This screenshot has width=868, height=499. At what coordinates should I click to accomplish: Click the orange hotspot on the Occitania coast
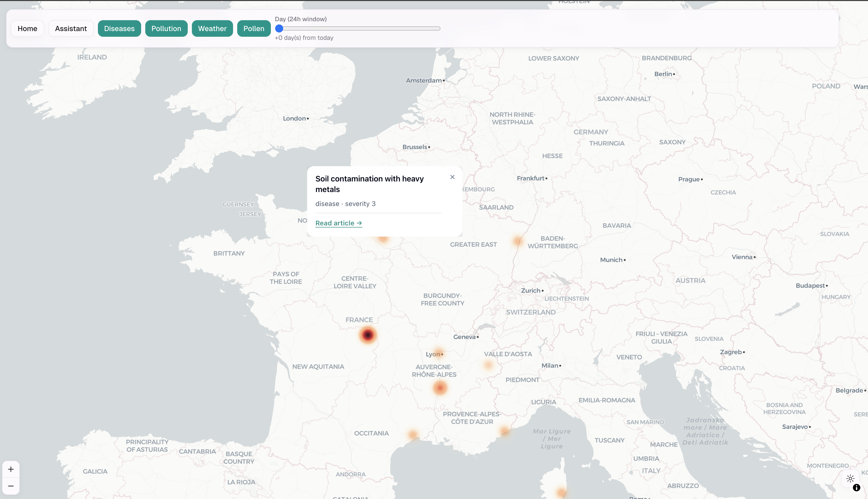pos(413,435)
